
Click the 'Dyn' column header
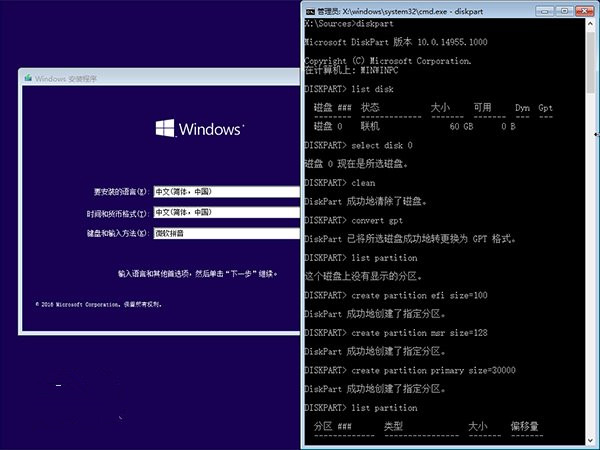(x=522, y=108)
